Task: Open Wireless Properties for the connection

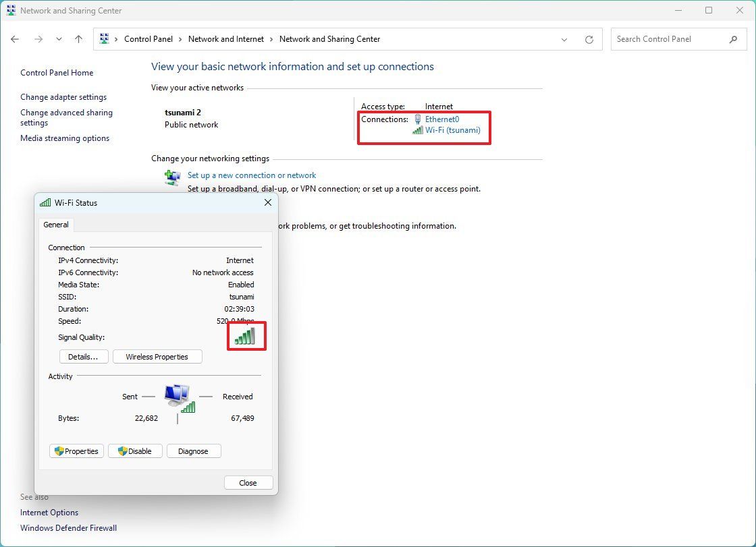Action: click(157, 356)
